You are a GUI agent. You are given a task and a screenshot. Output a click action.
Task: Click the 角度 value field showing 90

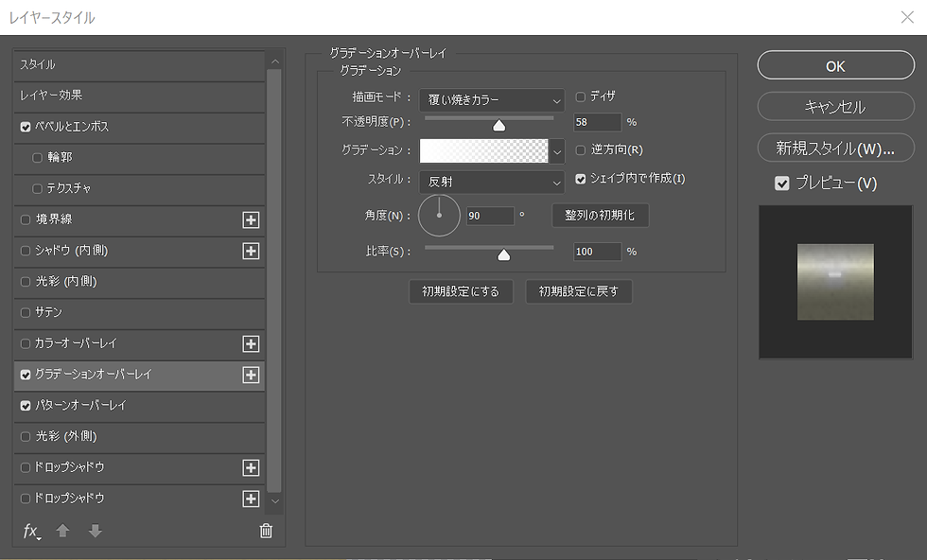[490, 216]
